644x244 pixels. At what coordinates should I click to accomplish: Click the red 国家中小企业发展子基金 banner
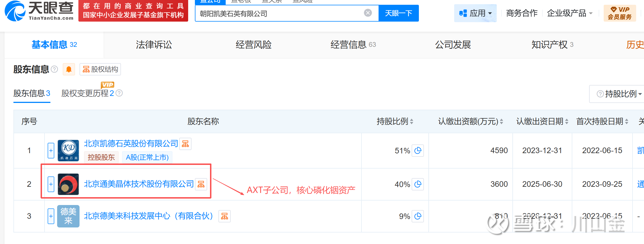click(x=133, y=11)
